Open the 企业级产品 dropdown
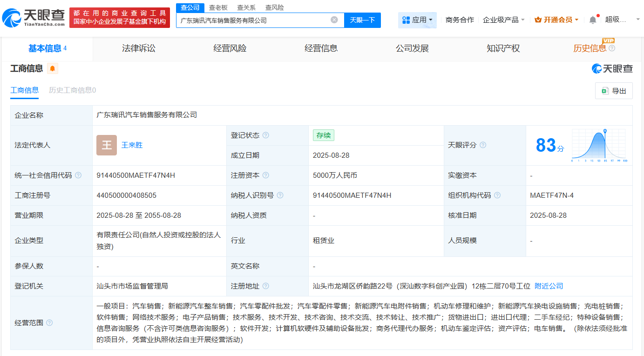 pos(503,20)
